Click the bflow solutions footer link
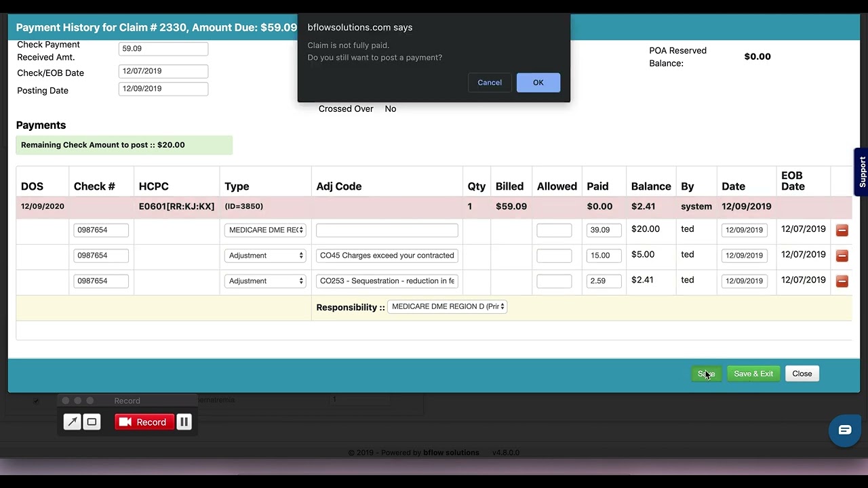The width and height of the screenshot is (868, 488). [451, 453]
